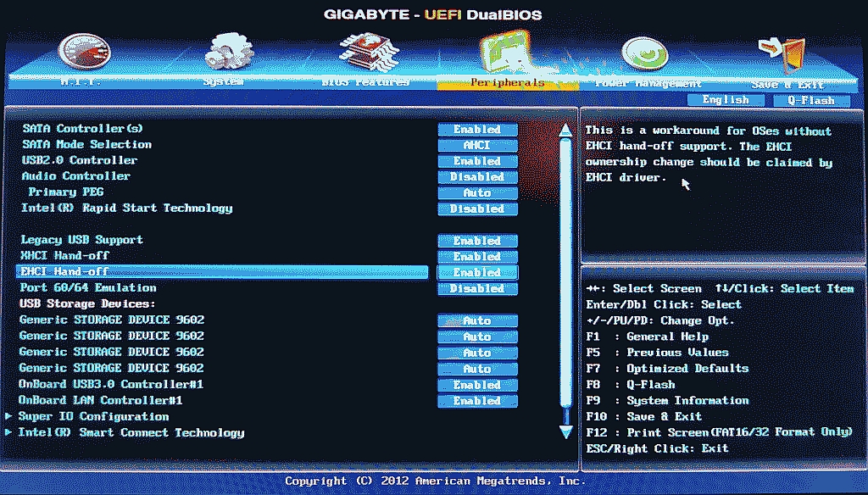The image size is (868, 495).
Task: Select the XHCI Hand-off label
Action: click(64, 256)
